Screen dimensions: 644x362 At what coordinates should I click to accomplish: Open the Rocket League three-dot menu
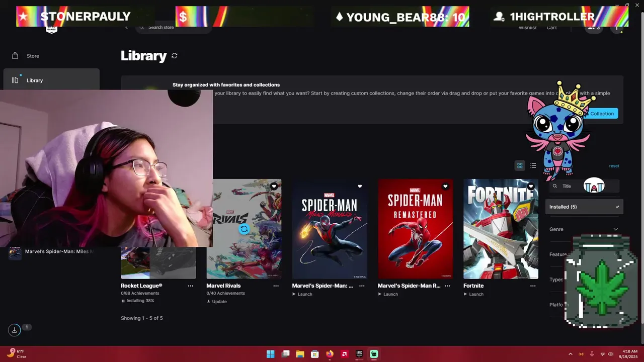click(x=190, y=286)
